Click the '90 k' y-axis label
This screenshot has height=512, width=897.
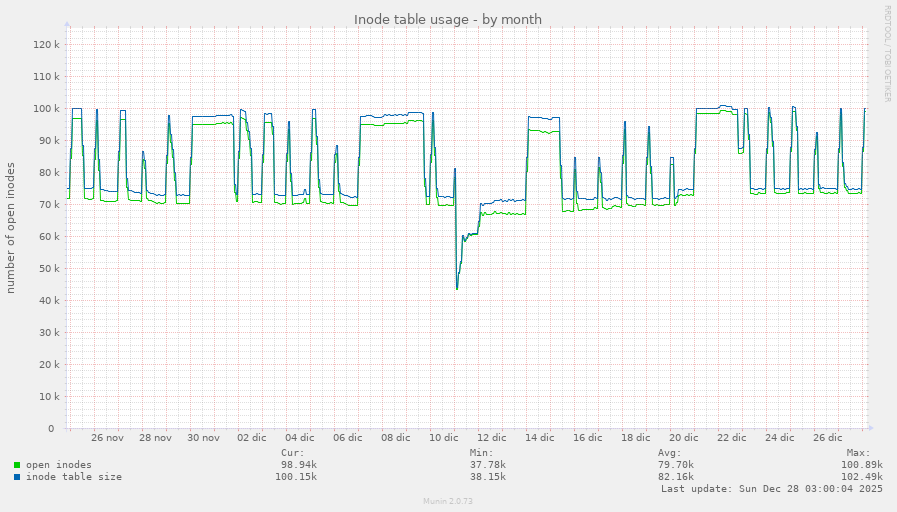pyautogui.click(x=49, y=141)
